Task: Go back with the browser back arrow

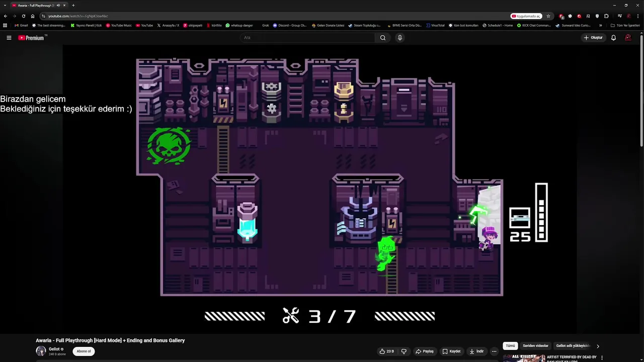Action: (x=6, y=16)
